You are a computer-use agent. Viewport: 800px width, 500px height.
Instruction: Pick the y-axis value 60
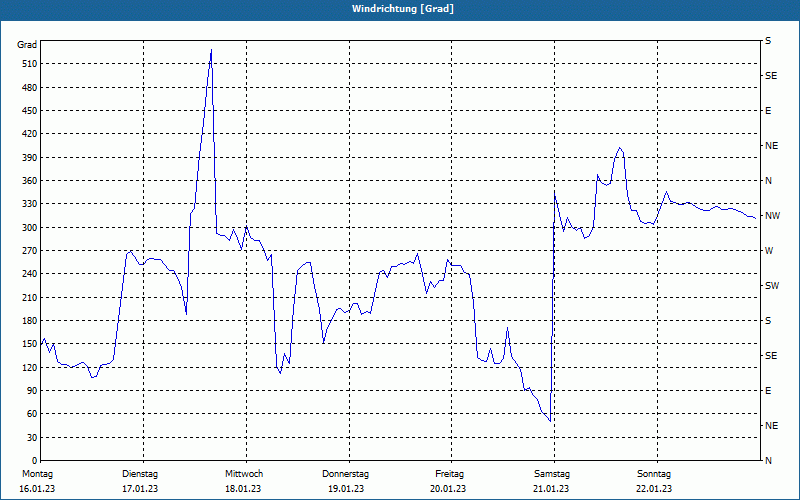(x=32, y=414)
